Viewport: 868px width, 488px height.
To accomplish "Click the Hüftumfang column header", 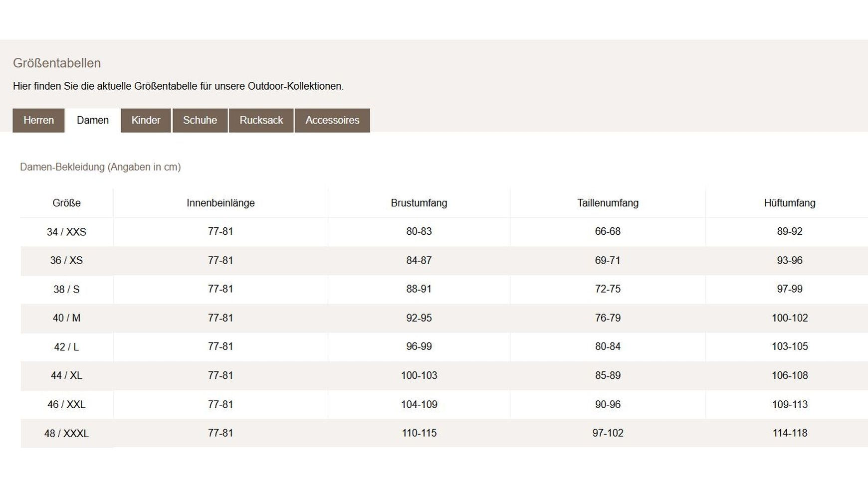I will tap(790, 203).
